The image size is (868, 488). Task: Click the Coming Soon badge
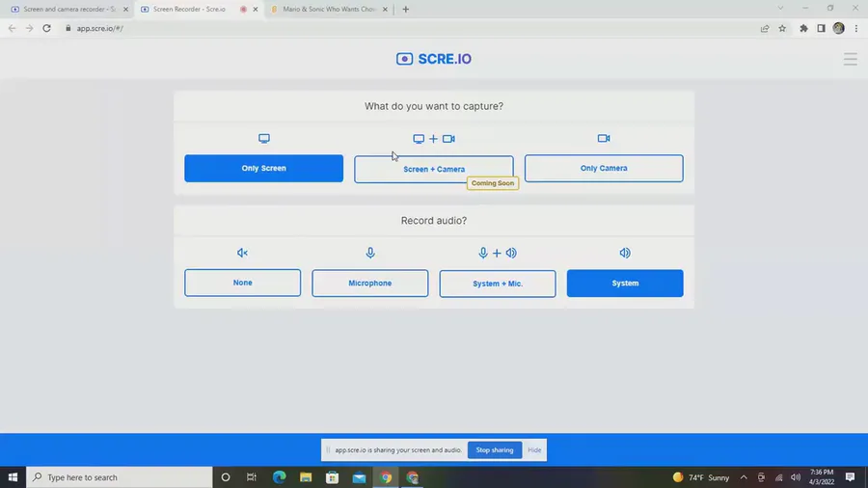493,183
